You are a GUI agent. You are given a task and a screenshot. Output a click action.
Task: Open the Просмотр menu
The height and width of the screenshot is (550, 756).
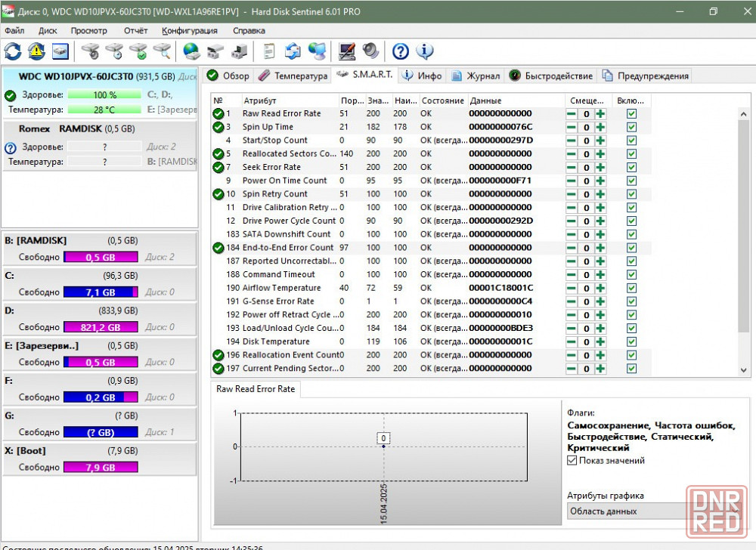pyautogui.click(x=88, y=30)
